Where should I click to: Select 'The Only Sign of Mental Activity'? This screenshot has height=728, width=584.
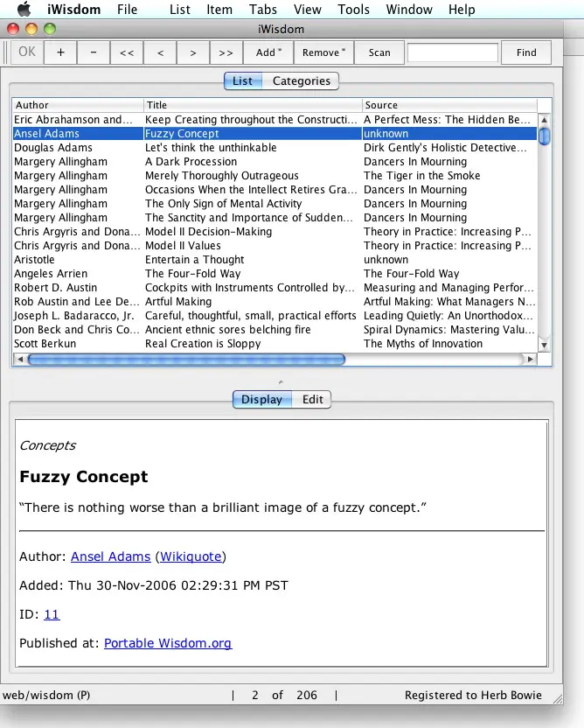275,203
